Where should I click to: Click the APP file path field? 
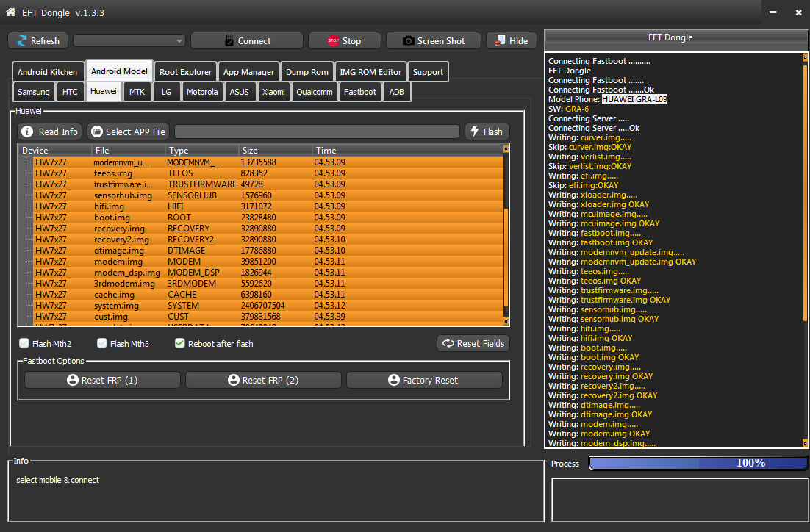point(318,132)
